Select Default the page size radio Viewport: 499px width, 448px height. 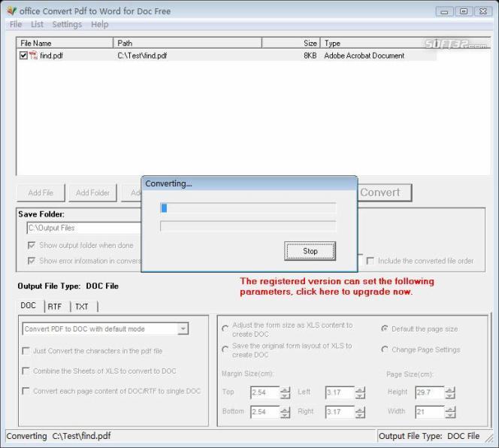coord(385,328)
